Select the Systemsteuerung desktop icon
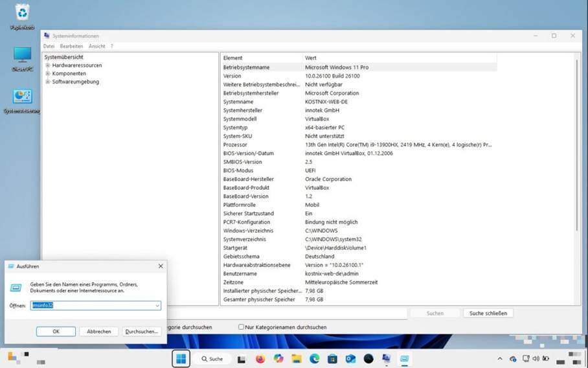The width and height of the screenshot is (588, 368). coord(22,101)
